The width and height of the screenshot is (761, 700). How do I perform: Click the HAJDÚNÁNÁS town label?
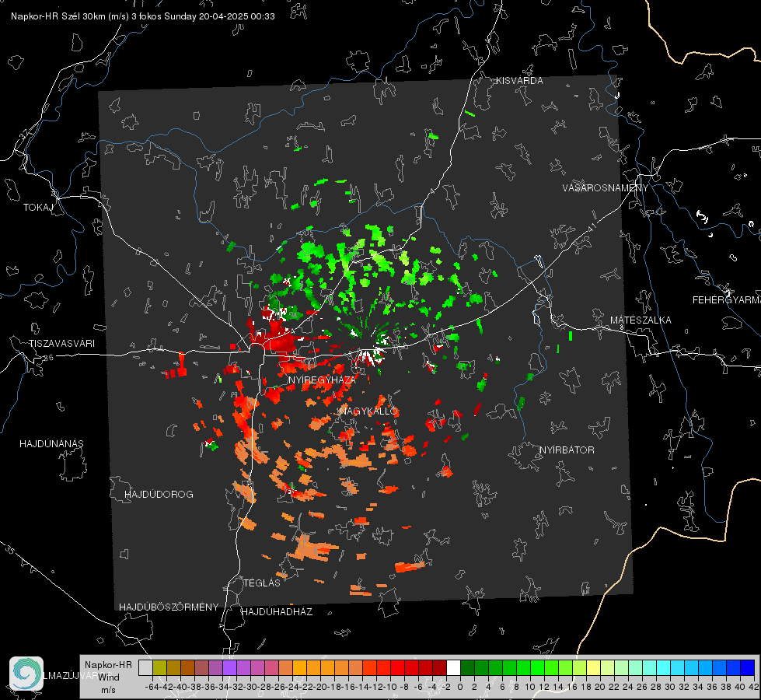51,444
